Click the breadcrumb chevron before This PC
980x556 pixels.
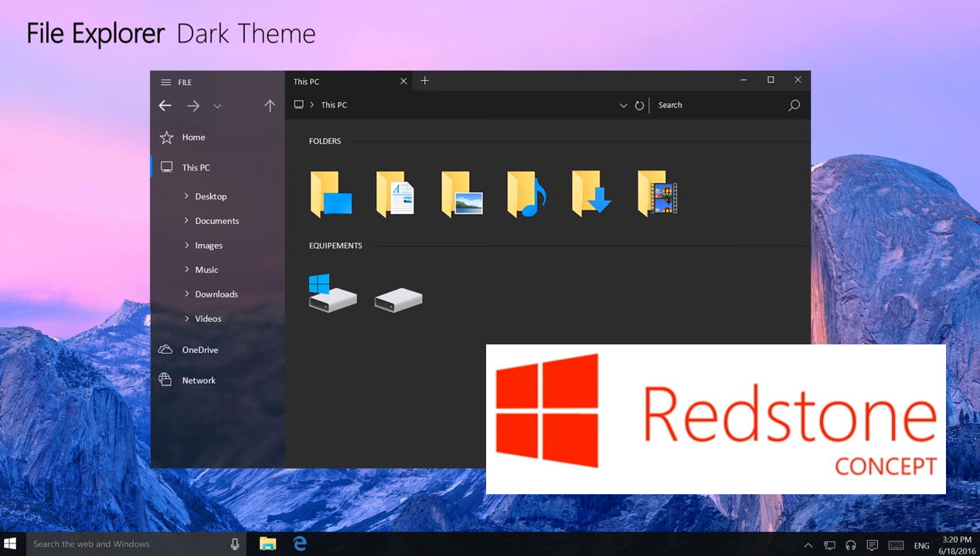click(x=312, y=105)
